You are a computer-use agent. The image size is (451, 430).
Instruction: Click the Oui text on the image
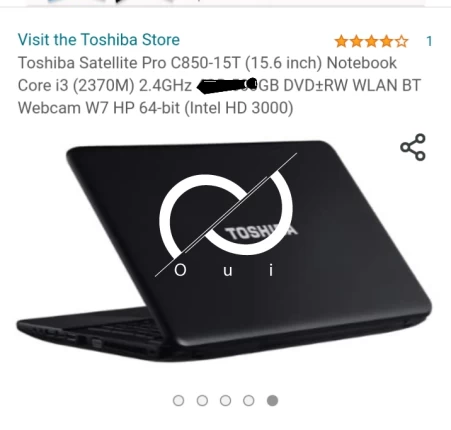pos(224,270)
